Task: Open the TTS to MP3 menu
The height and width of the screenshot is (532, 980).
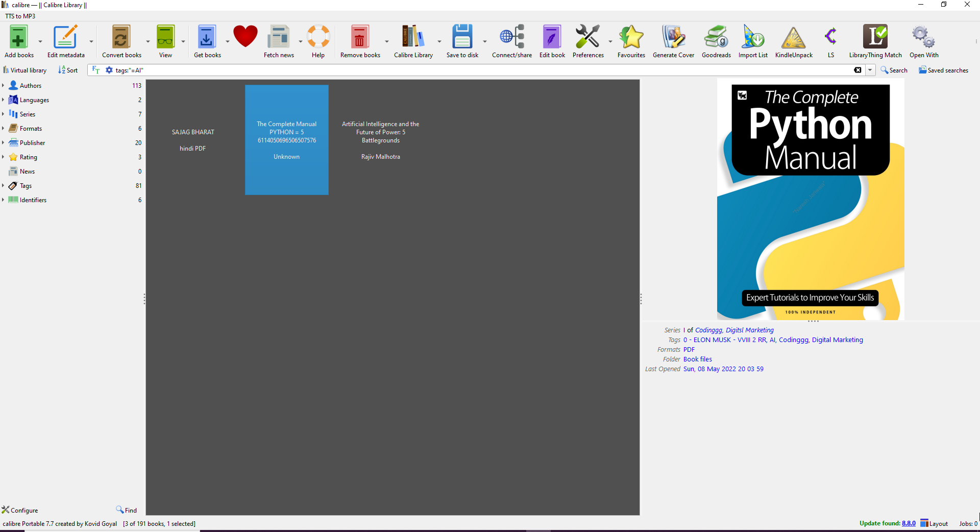Action: click(x=20, y=16)
